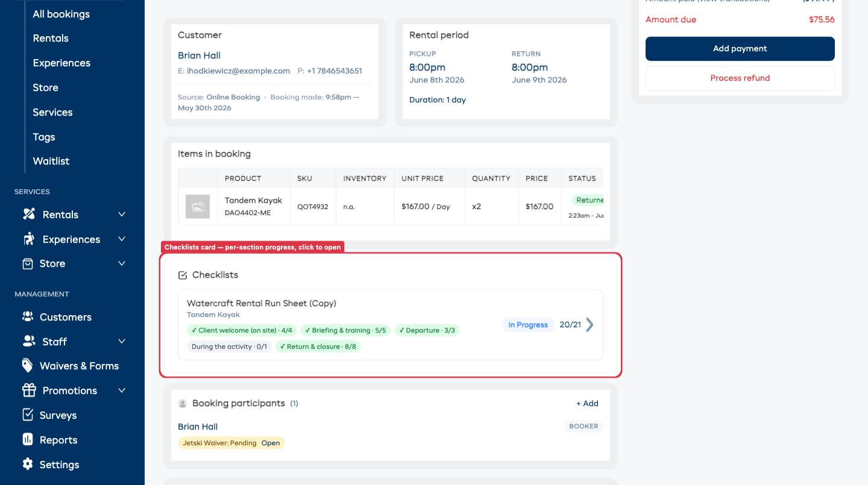Click the Return & closure 8/8 chip
868x485 pixels.
318,346
